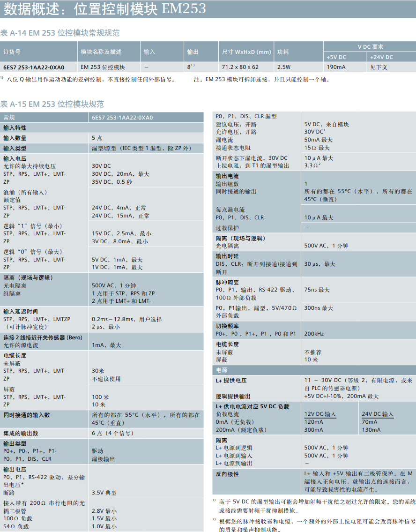416x532 pixels.
Task: Select the 'EM 253 位控模块' name cell
Action: [103, 67]
